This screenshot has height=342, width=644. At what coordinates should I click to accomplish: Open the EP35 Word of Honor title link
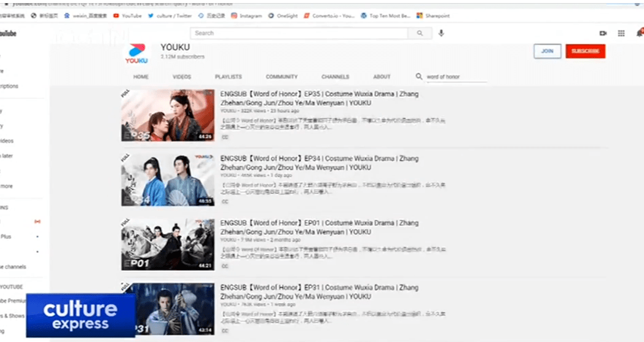pyautogui.click(x=320, y=98)
